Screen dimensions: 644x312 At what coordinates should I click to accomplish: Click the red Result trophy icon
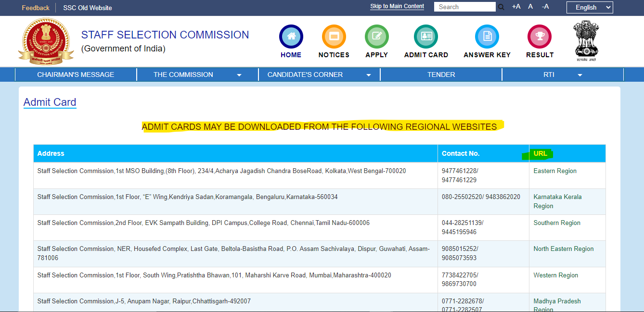point(540,37)
